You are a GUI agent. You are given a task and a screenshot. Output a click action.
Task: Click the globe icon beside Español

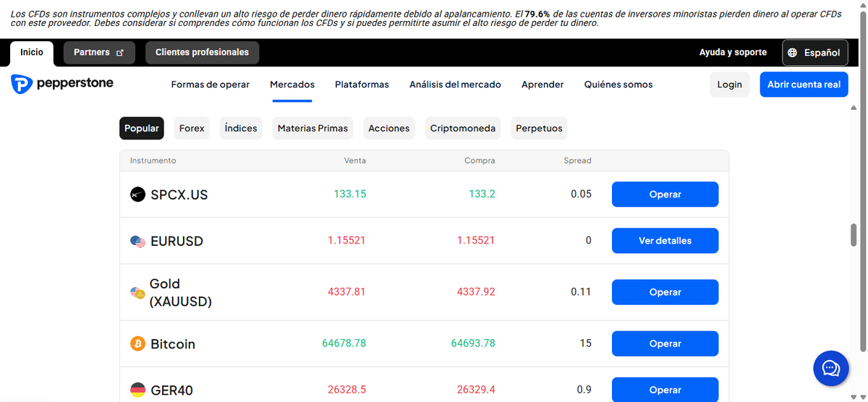793,53
